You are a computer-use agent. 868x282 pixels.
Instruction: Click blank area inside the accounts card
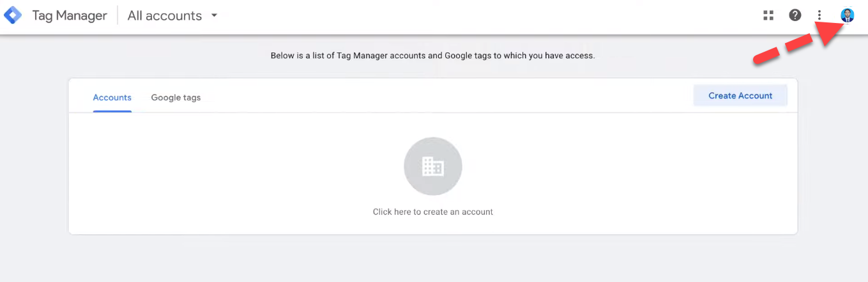[224, 179]
